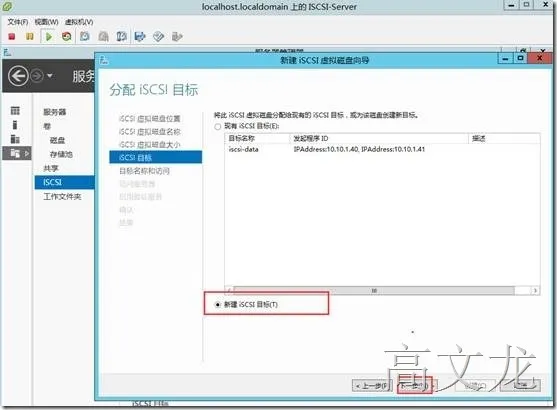Click the 取消 cancel button
The width and height of the screenshot is (557, 410).
pos(521,385)
